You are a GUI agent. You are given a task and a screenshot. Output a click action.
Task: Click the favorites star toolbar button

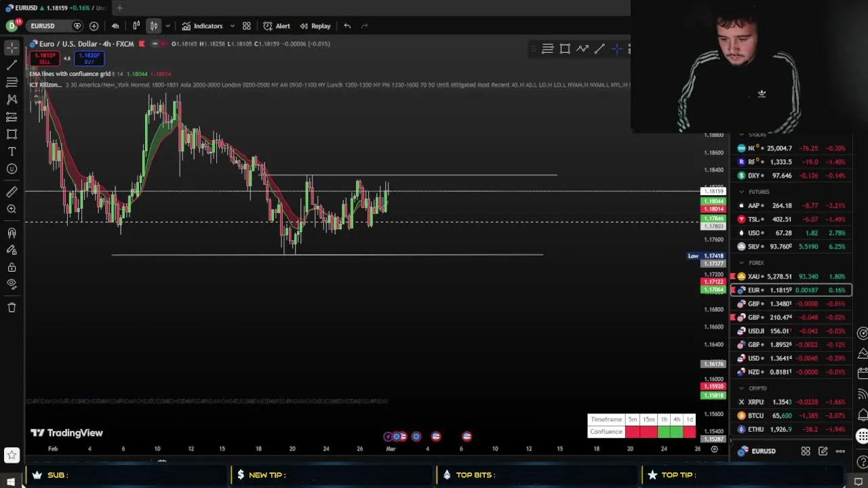[x=12, y=455]
